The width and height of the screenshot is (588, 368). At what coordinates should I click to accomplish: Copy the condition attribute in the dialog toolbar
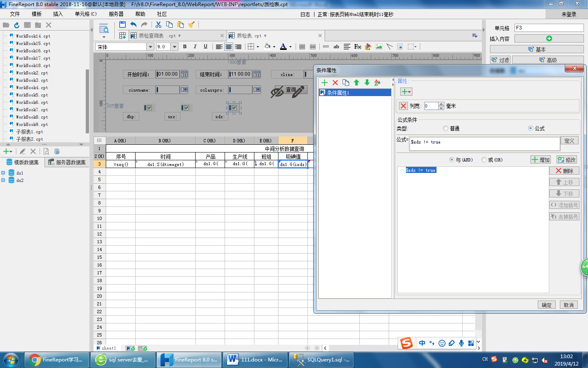pyautogui.click(x=346, y=83)
